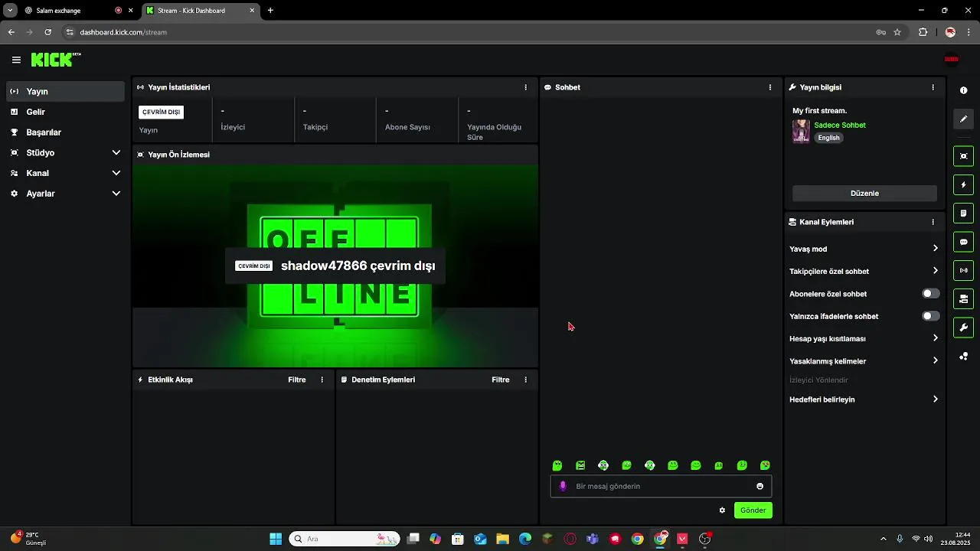Go to Başarılar in the left sidebar

65,132
